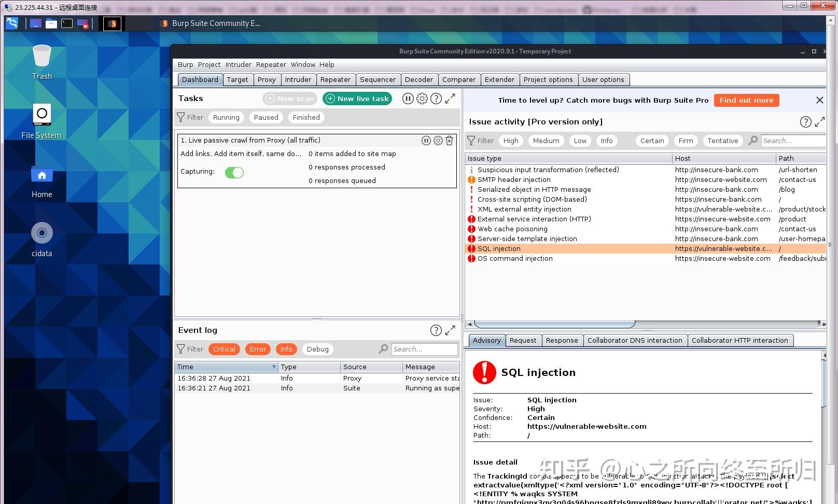The width and height of the screenshot is (838, 504).
Task: Open the Kali applications menu icon
Action: coord(12,23)
